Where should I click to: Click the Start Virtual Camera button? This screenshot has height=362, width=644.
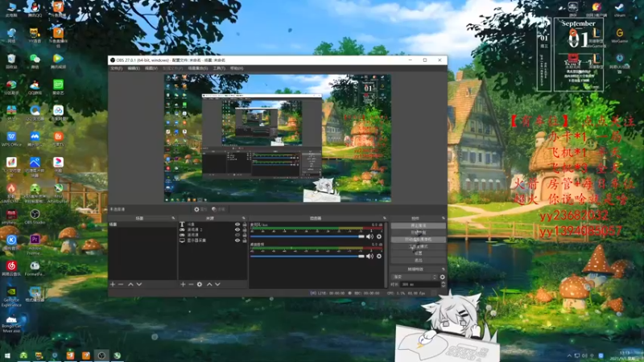coord(418,239)
